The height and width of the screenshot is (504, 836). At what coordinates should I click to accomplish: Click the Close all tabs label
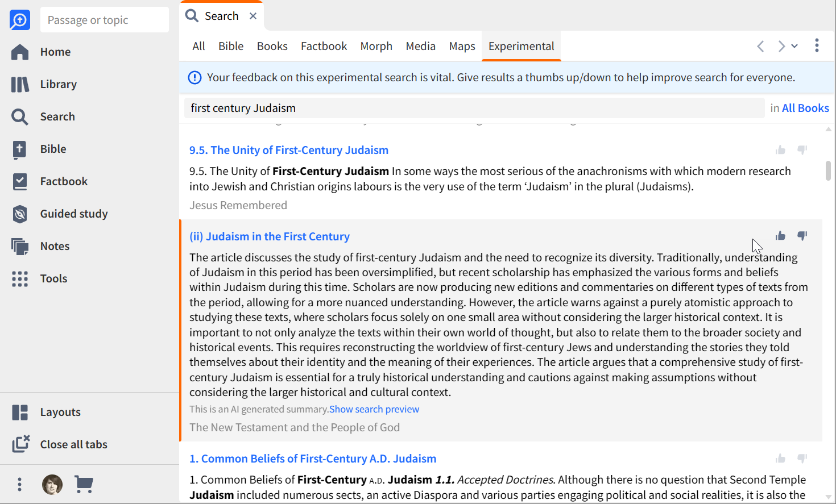[x=74, y=444]
